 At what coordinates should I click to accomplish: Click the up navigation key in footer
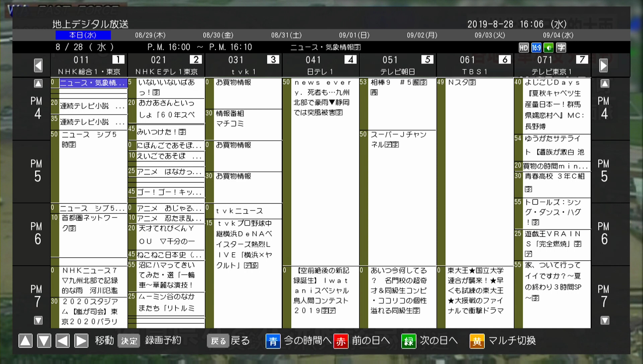[25, 341]
